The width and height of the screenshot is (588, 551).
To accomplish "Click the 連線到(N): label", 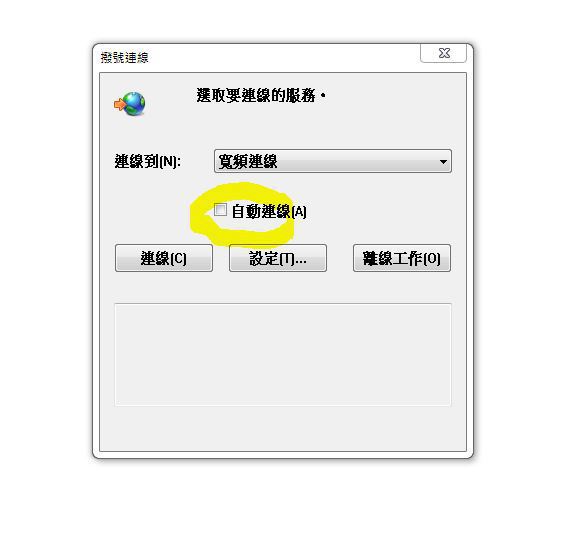I will [148, 162].
